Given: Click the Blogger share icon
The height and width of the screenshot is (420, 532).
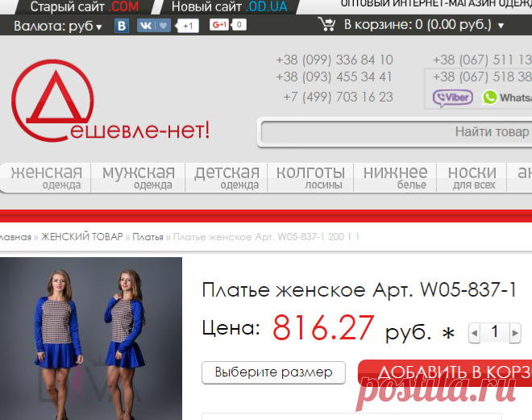Looking at the screenshot, I should (x=122, y=26).
